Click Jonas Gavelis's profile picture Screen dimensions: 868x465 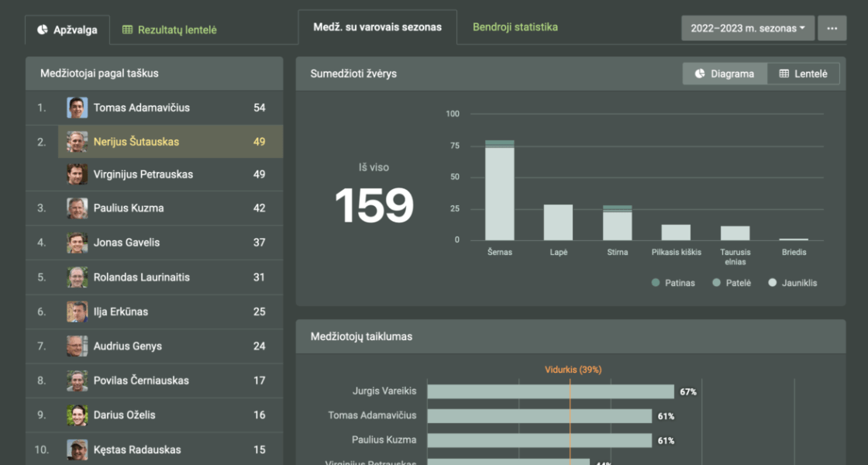click(77, 243)
